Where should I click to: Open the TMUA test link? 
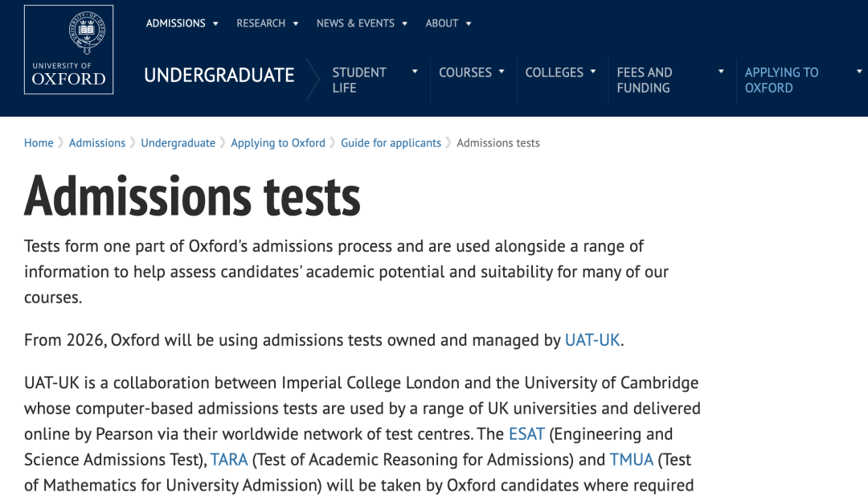click(632, 460)
